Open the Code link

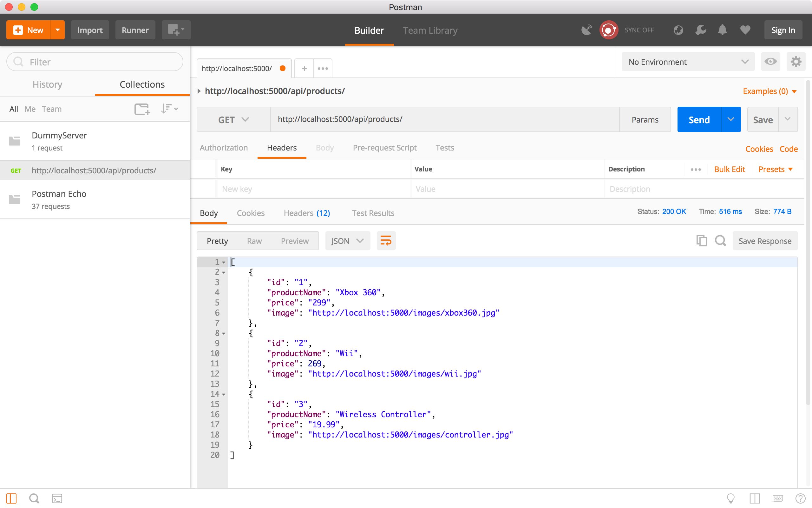click(789, 149)
